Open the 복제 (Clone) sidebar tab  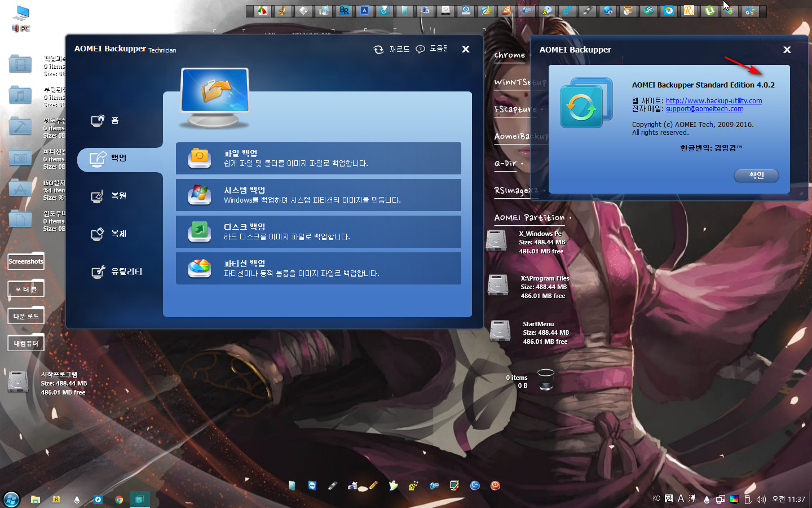[x=109, y=234]
